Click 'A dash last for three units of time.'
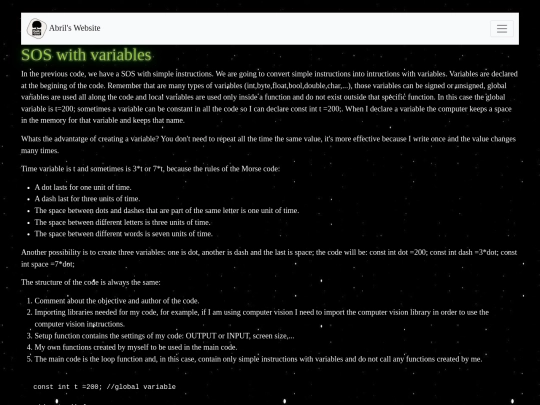The width and height of the screenshot is (540, 405). (87, 199)
